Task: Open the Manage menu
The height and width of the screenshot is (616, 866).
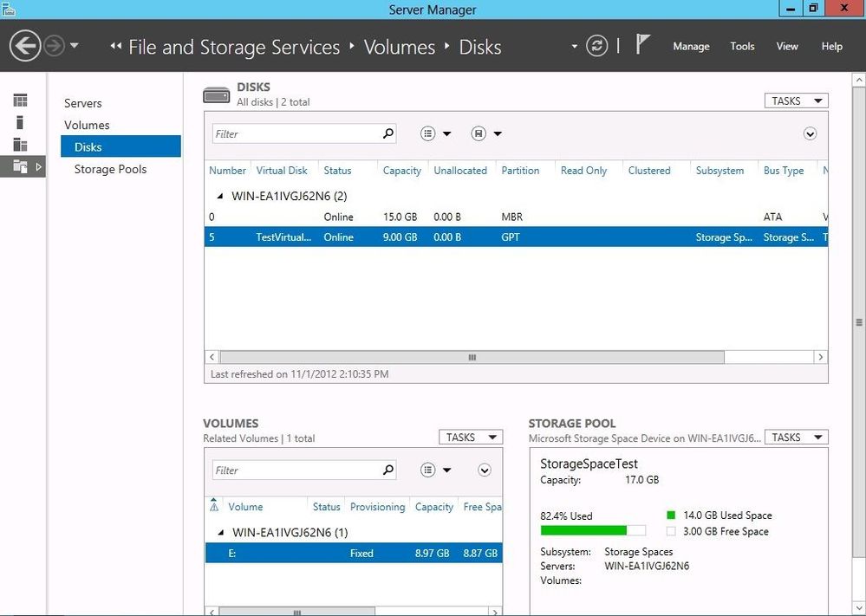Action: [x=691, y=47]
